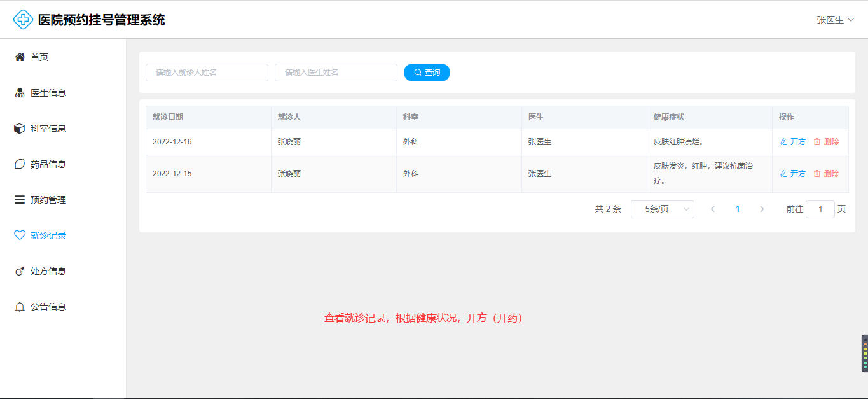Click 开方 for the 2022-12-16 record

point(793,142)
